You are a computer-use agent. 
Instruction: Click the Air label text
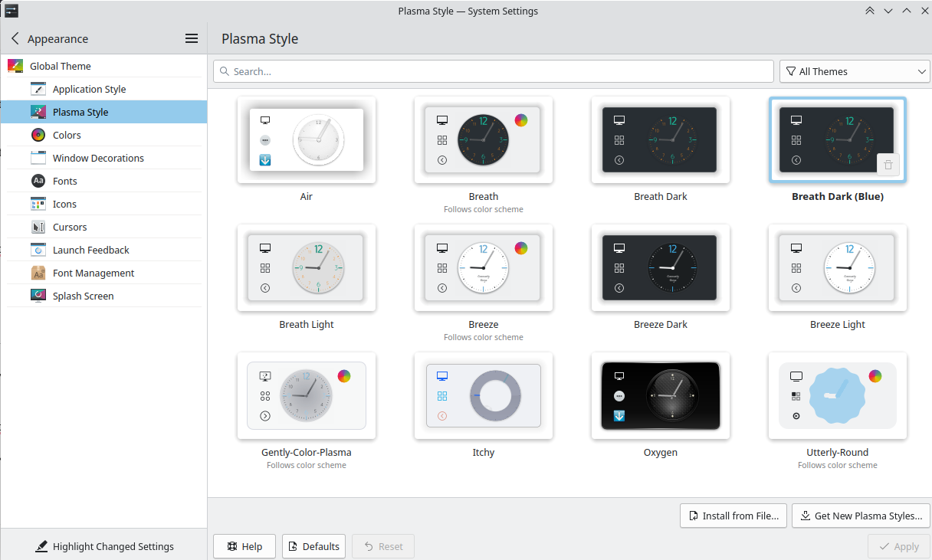307,196
